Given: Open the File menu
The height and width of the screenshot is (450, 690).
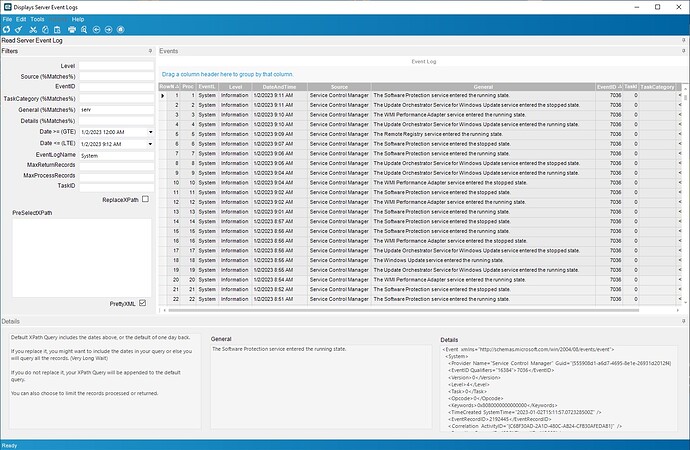Looking at the screenshot, I should pos(7,19).
